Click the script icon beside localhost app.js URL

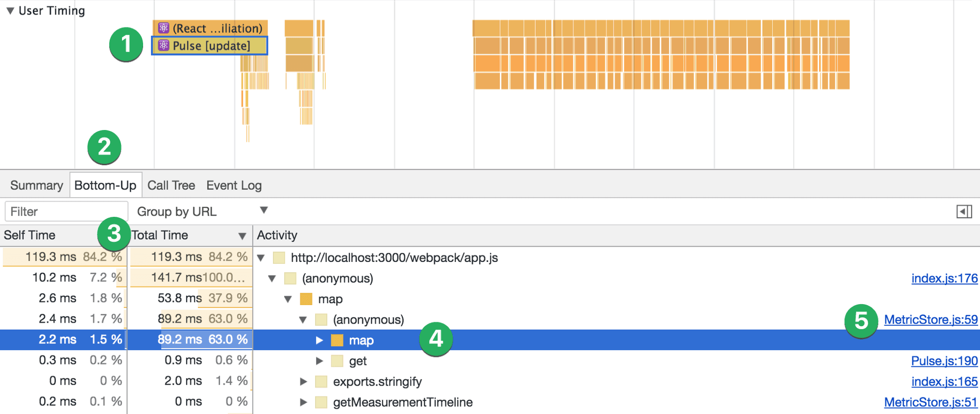(x=279, y=258)
